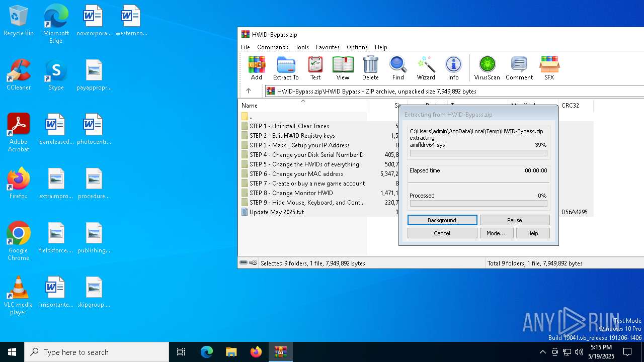Click the Windows Start button
The width and height of the screenshot is (644, 362).
[x=12, y=352]
